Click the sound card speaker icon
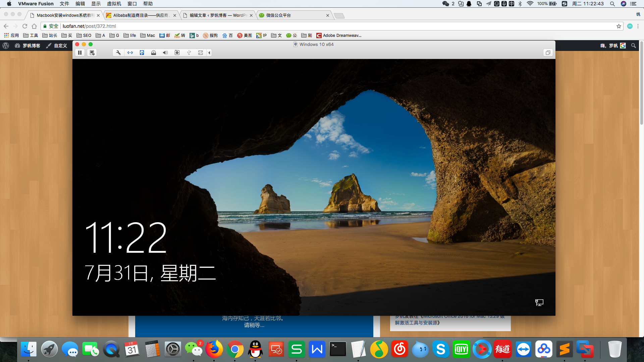The width and height of the screenshot is (644, 362). pyautogui.click(x=165, y=53)
